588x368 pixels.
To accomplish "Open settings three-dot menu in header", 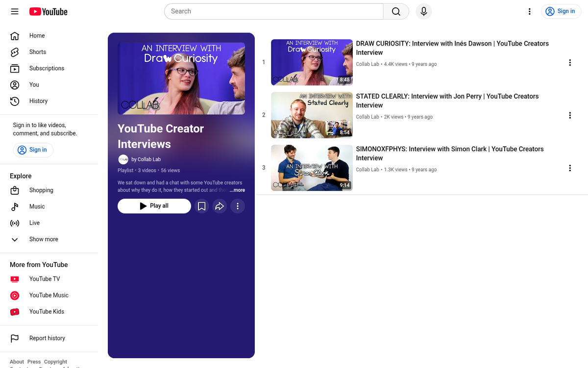I will click(529, 11).
